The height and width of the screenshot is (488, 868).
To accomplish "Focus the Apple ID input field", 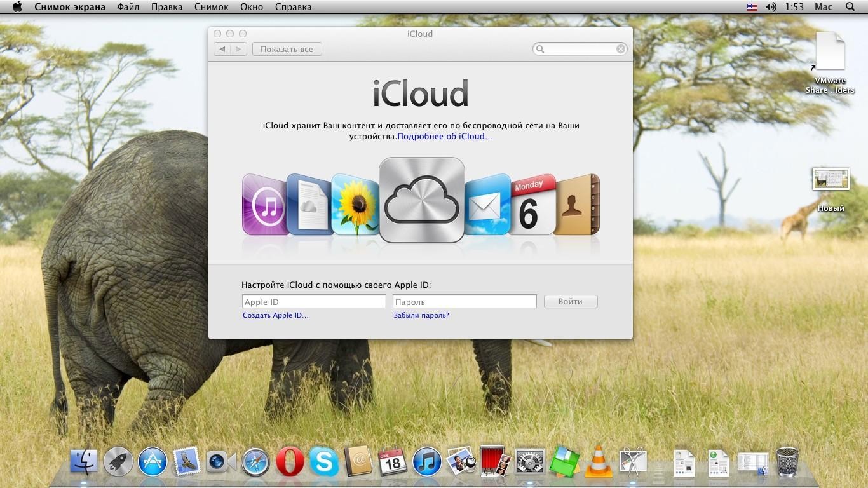I will 314,302.
